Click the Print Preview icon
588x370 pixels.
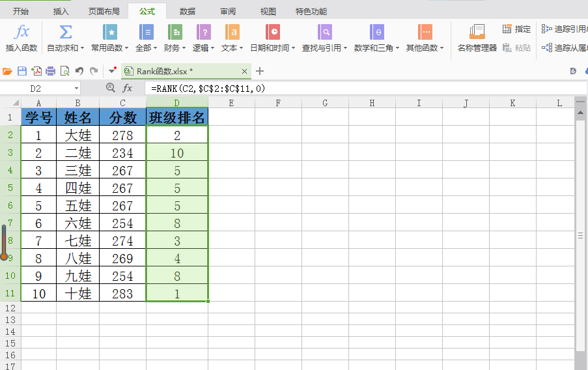[x=65, y=71]
